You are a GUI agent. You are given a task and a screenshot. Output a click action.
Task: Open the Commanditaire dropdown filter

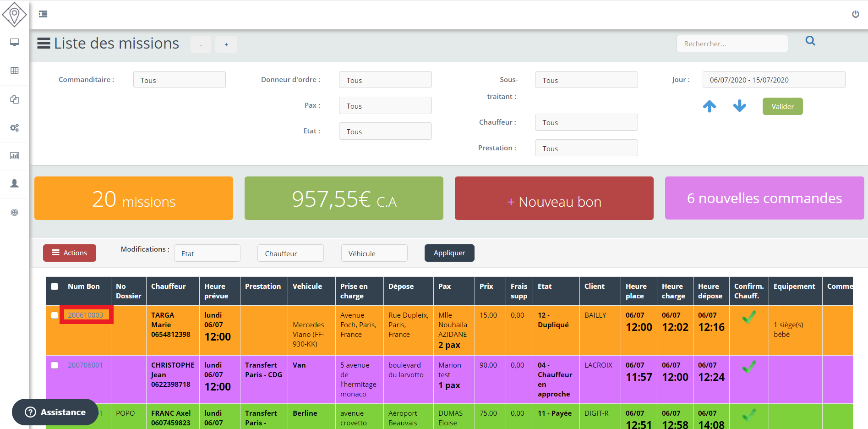[x=179, y=80]
